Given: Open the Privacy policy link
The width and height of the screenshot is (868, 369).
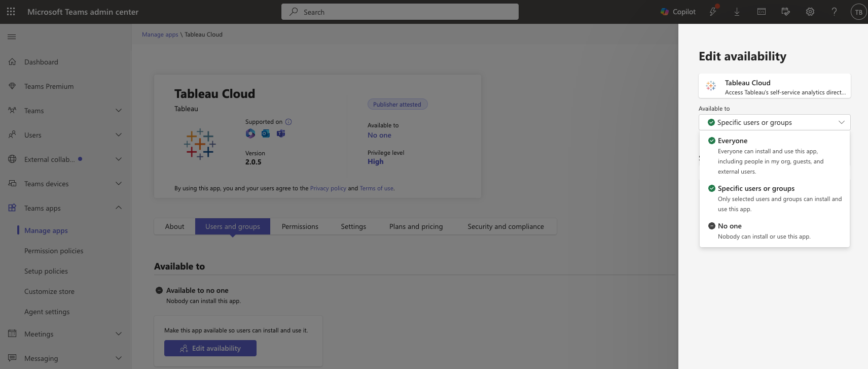Looking at the screenshot, I should (328, 188).
